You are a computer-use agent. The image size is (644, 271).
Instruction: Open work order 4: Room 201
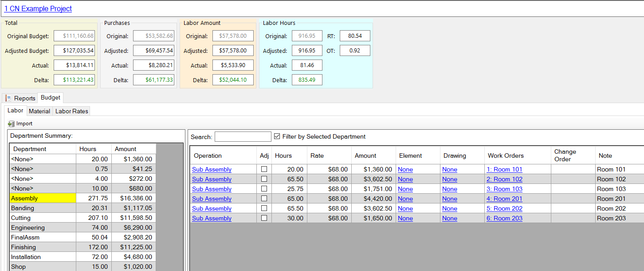tap(504, 199)
